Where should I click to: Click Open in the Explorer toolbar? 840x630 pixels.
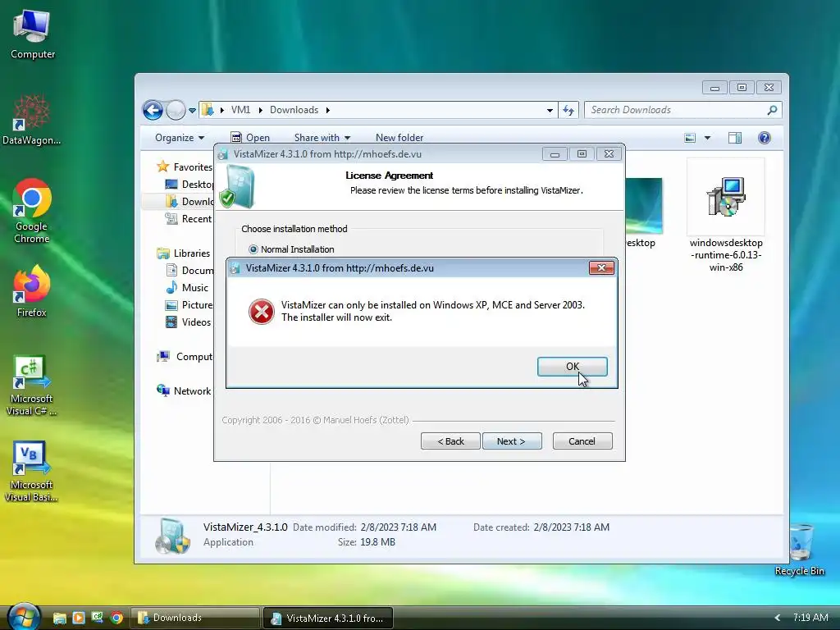click(x=250, y=138)
